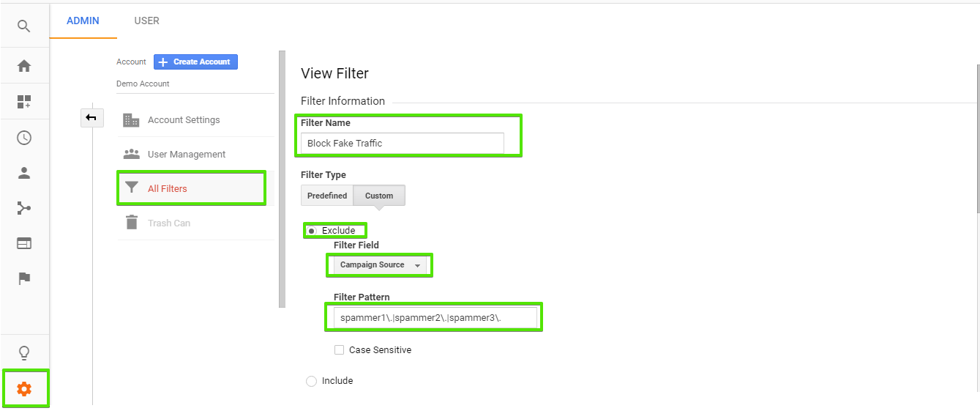Choose Predefined filter type

tap(327, 196)
